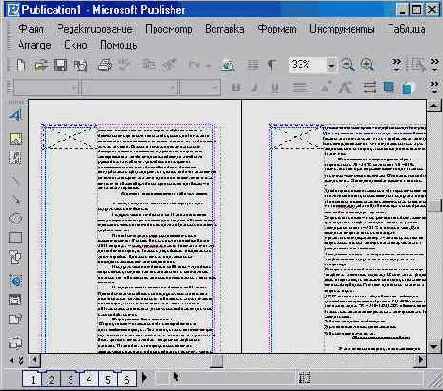Select the Oval shape tool
Screen dimensions: 443x391
click(15, 219)
